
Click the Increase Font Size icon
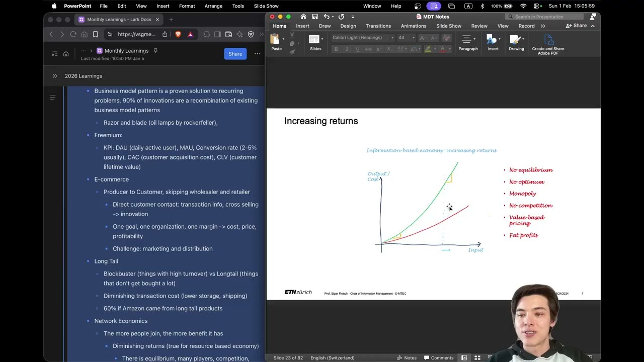(x=423, y=38)
